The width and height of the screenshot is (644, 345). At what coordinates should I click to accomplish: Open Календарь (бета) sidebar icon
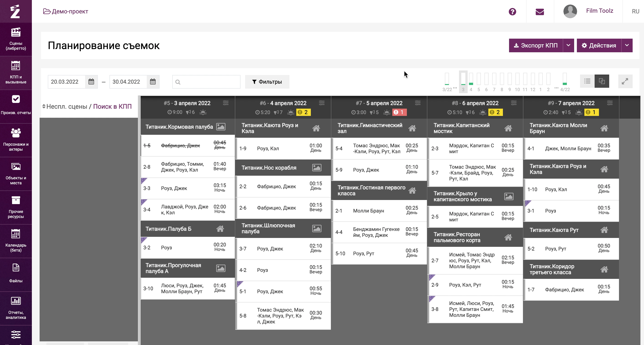[x=16, y=241]
